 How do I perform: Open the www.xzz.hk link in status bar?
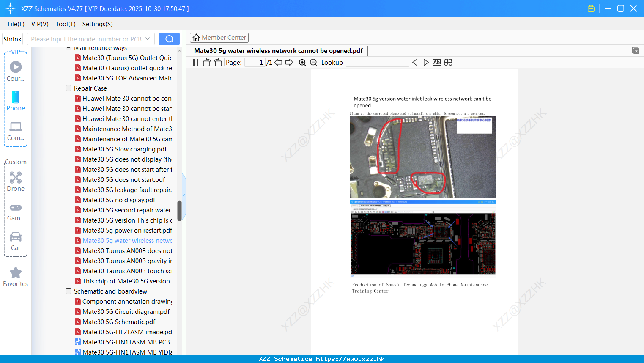coord(350,359)
